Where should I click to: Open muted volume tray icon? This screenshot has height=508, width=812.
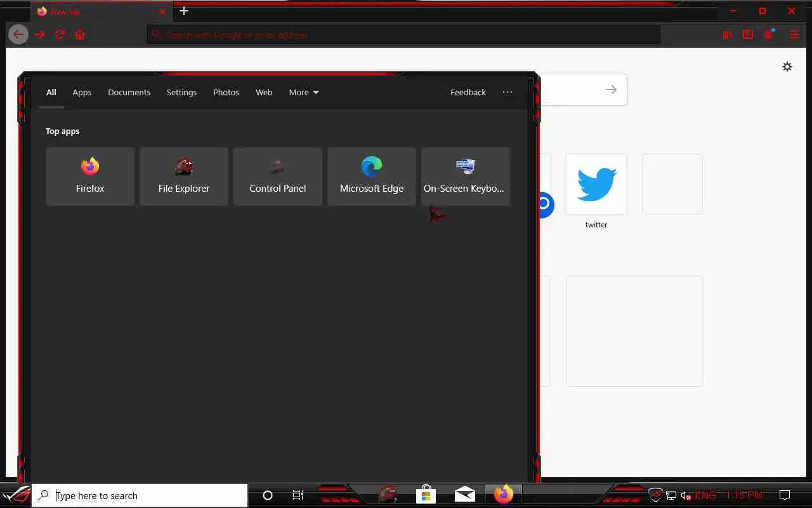pos(686,495)
